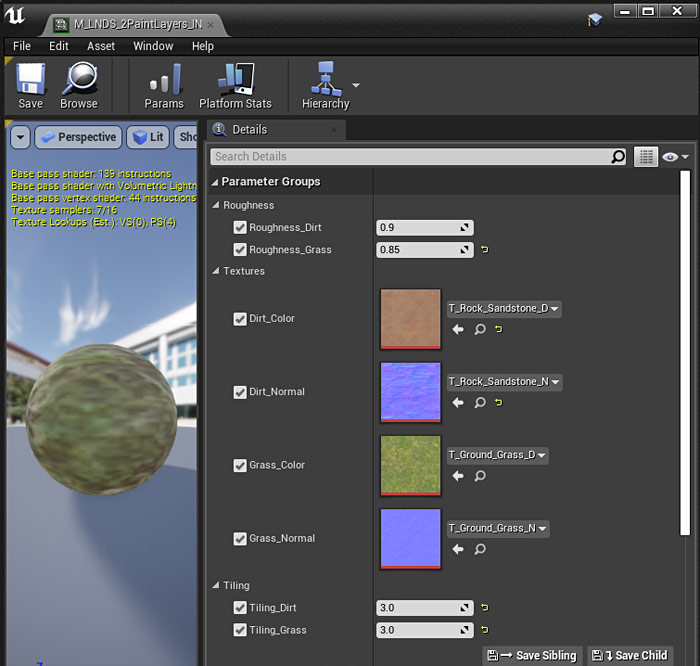Click the Search Details input field

410,157
